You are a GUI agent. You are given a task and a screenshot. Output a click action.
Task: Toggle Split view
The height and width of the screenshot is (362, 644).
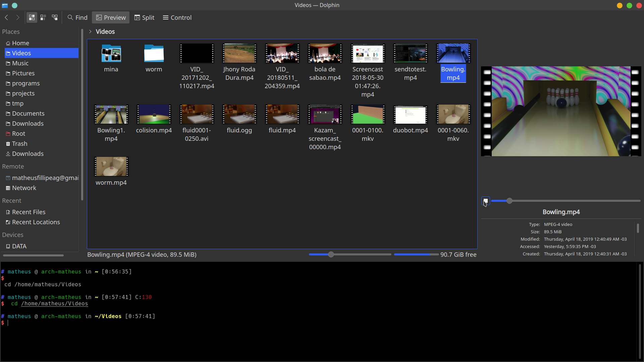[145, 17]
